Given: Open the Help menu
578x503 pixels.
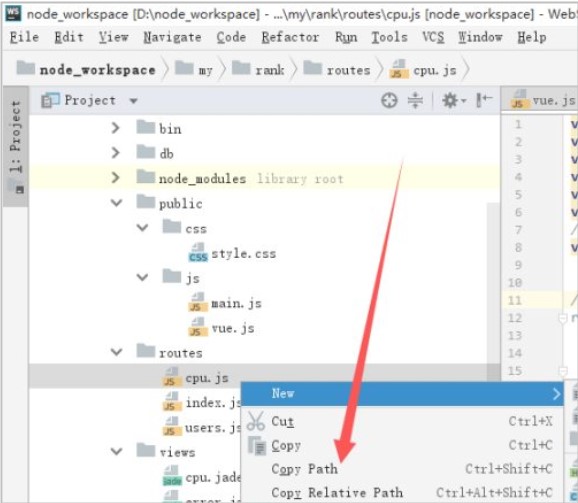Looking at the screenshot, I should coord(532,37).
